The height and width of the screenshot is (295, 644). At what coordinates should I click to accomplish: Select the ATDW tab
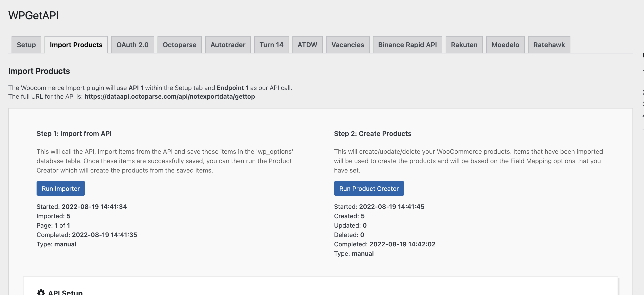[307, 45]
